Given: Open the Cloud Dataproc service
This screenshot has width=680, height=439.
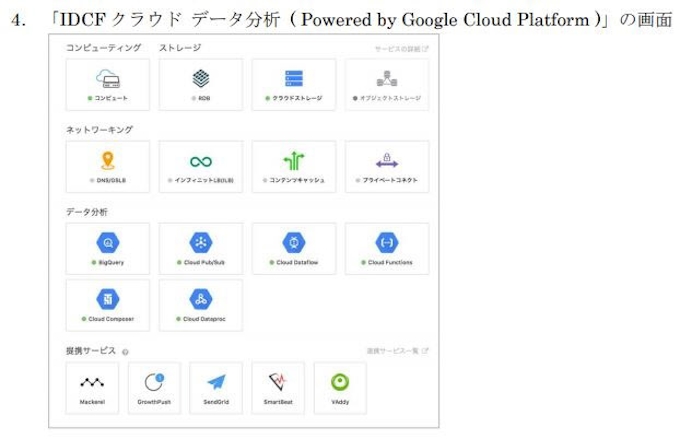Looking at the screenshot, I should tap(201, 305).
